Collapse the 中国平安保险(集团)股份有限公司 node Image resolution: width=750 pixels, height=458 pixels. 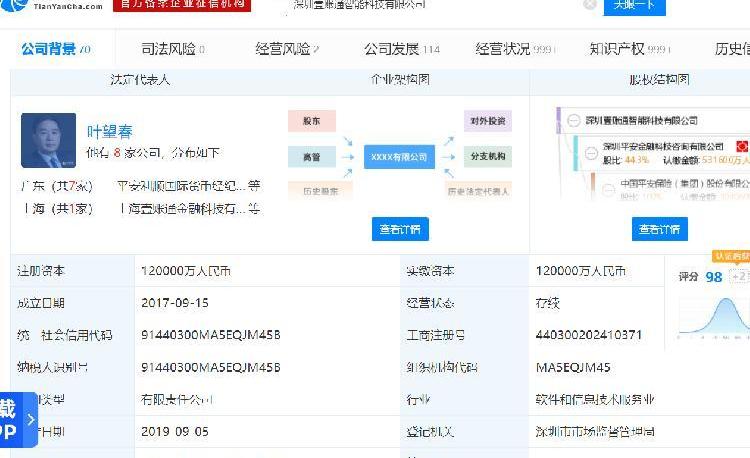(608, 190)
